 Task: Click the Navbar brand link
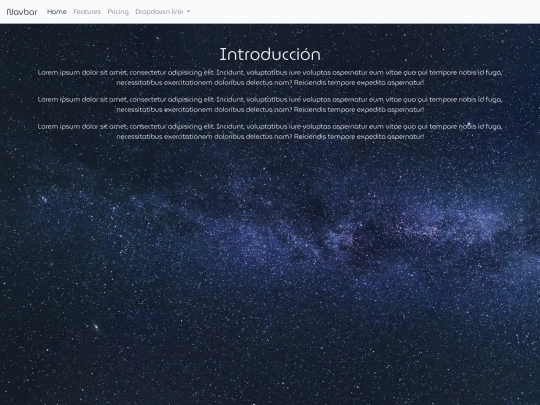pos(22,12)
